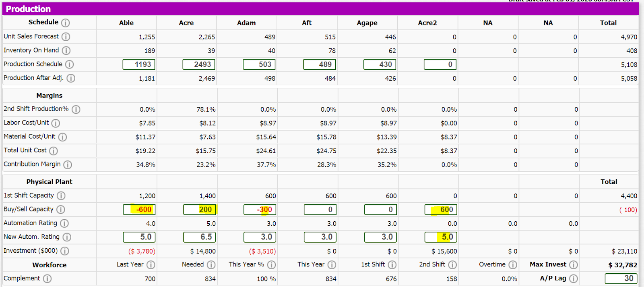The width and height of the screenshot is (644, 287).
Task: Select Acre2's New Autom. Rating input
Action: tap(441, 237)
